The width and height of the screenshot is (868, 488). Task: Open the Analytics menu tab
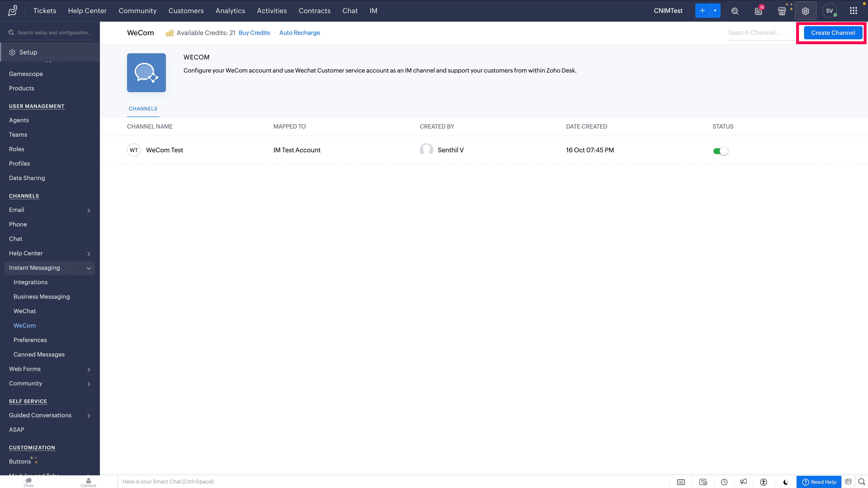point(230,11)
